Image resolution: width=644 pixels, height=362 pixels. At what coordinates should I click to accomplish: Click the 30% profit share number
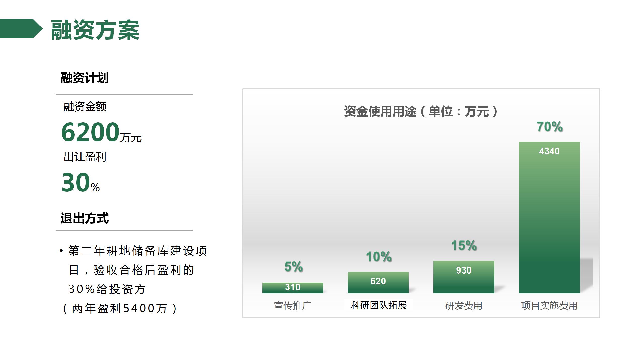(76, 182)
